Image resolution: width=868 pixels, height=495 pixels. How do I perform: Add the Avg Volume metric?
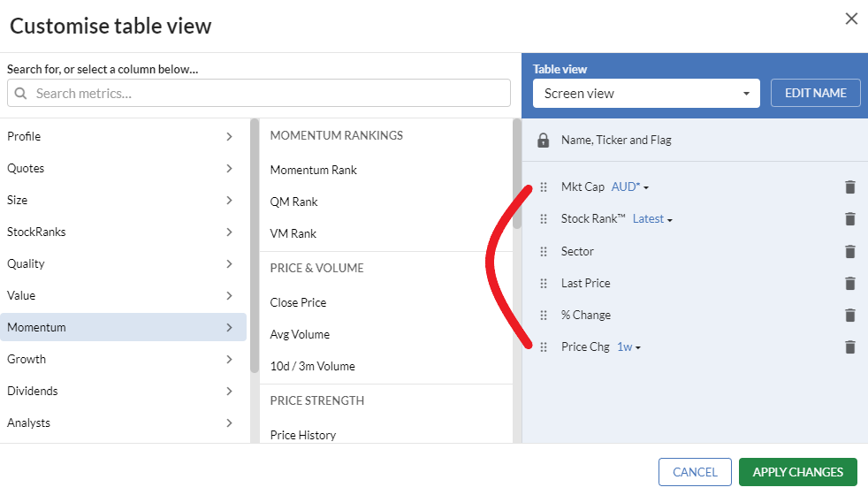click(300, 334)
